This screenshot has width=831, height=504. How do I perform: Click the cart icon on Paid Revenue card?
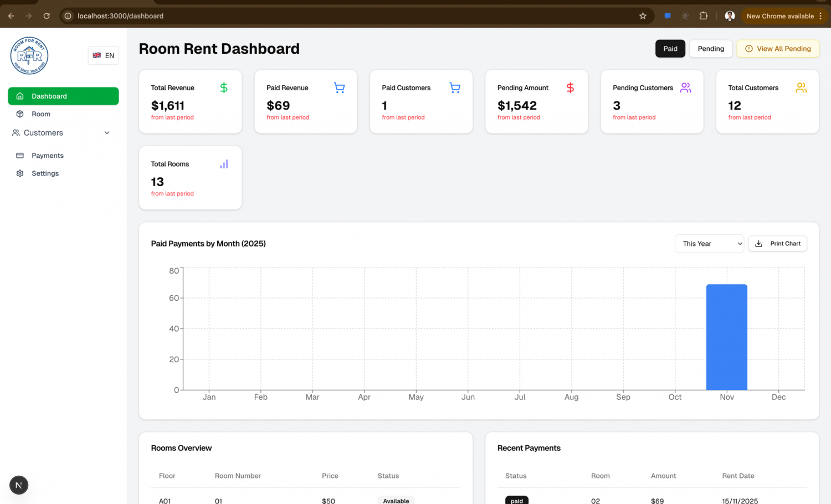tap(339, 88)
